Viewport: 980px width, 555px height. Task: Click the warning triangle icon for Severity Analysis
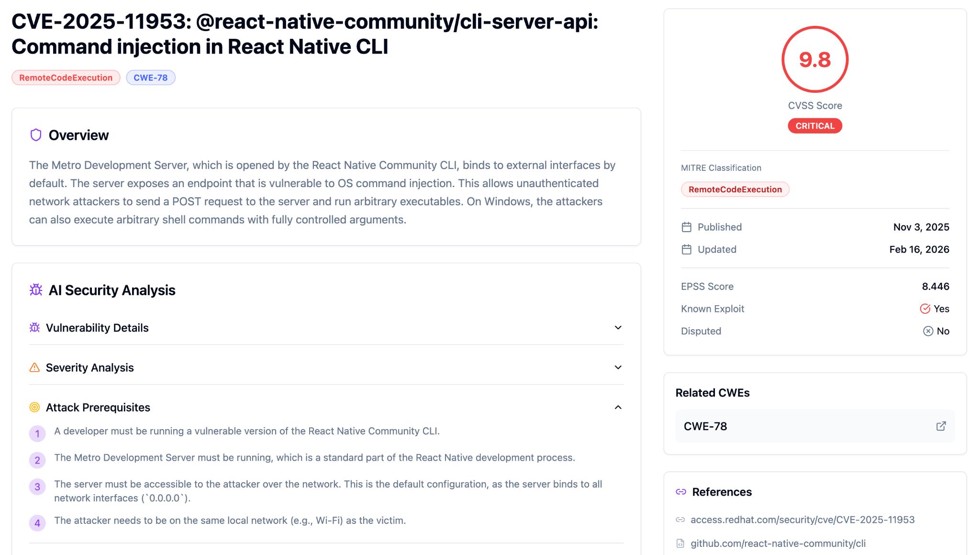34,367
